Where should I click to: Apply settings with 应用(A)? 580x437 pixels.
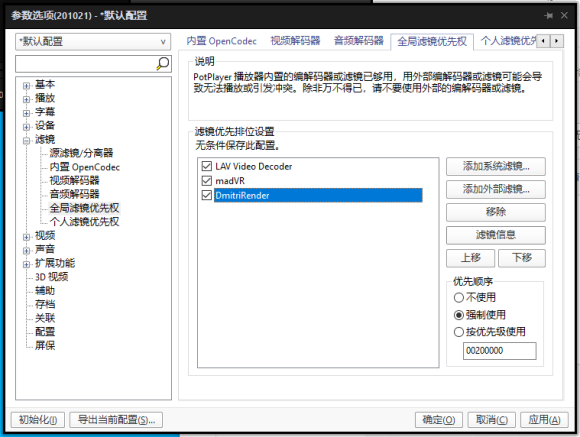coord(544,420)
